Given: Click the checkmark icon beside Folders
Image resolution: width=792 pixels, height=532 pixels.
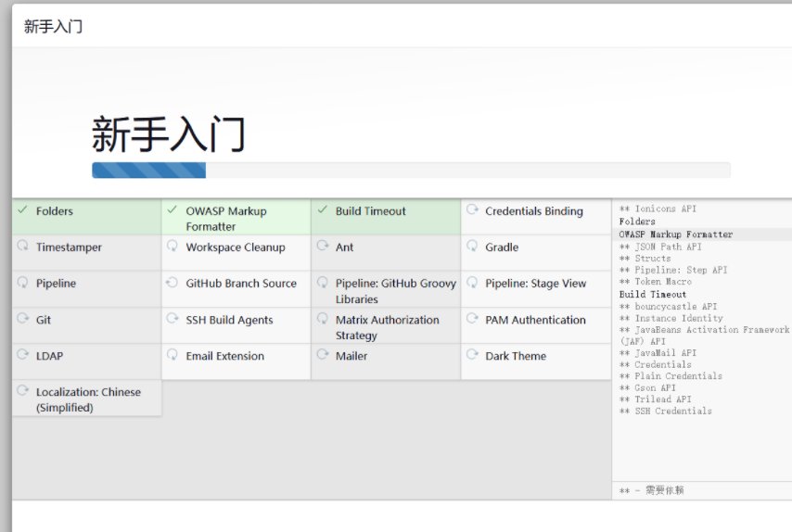Looking at the screenshot, I should click(22, 209).
